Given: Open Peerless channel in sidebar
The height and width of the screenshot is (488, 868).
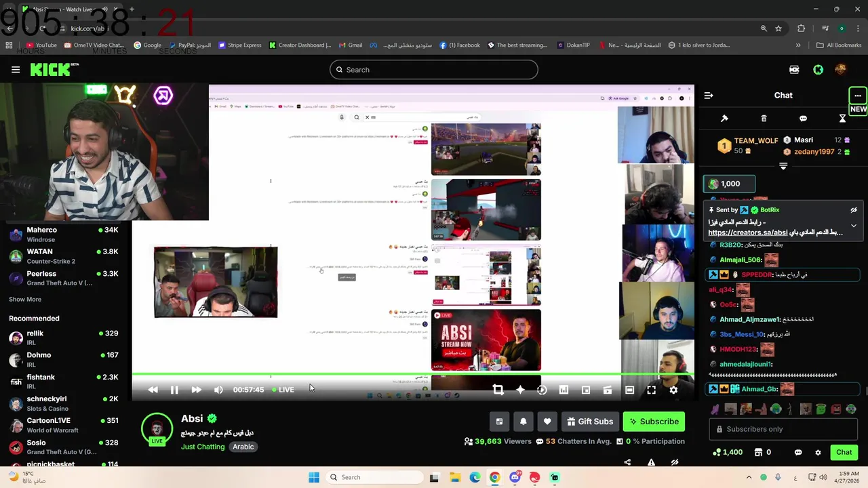Looking at the screenshot, I should (x=64, y=278).
